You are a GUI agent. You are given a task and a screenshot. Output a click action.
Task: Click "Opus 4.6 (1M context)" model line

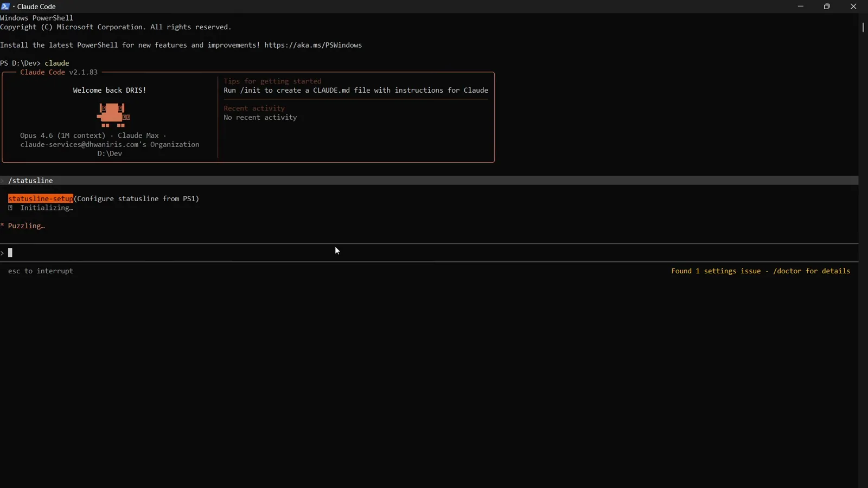pos(93,136)
